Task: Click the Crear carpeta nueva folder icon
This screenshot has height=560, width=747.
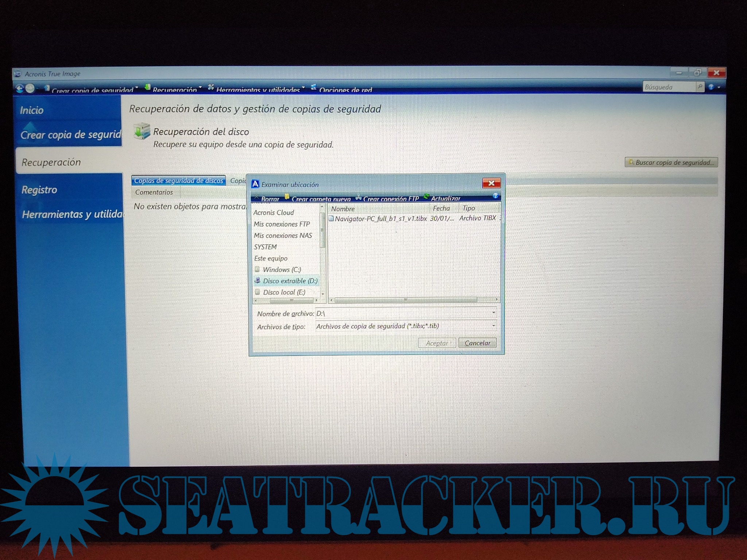Action: click(x=287, y=197)
